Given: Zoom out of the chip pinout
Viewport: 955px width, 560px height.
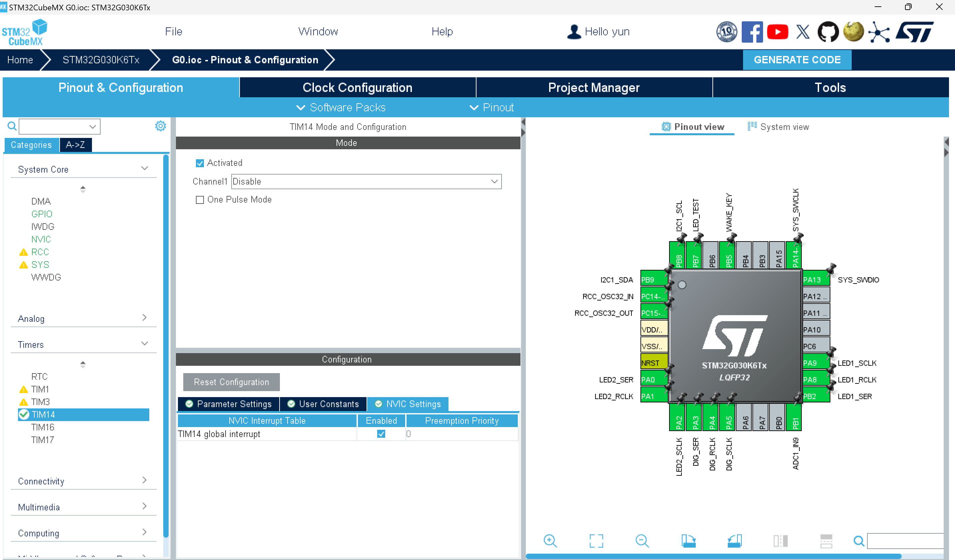Looking at the screenshot, I should pyautogui.click(x=642, y=541).
